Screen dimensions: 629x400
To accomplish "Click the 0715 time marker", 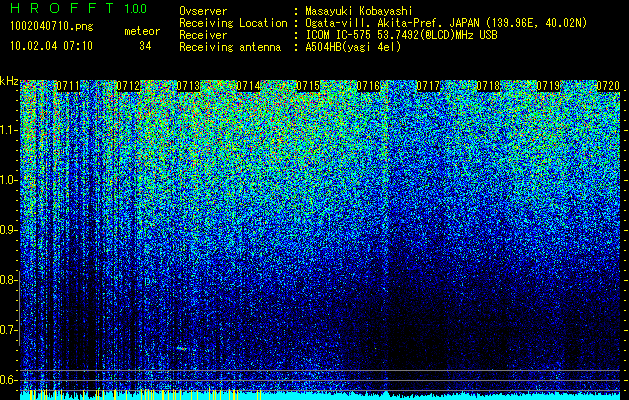I will (308, 86).
